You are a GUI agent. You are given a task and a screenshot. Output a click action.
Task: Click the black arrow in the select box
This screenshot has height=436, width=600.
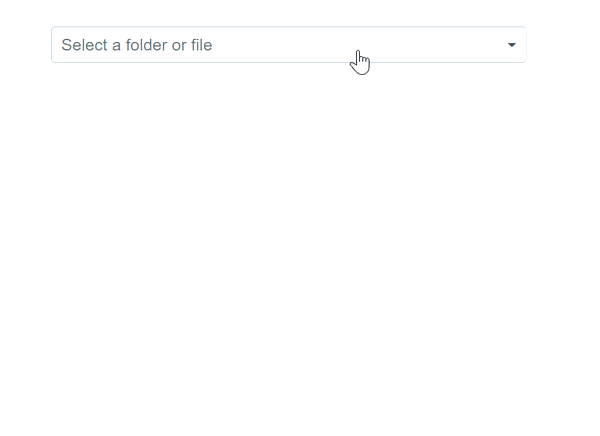click(x=512, y=45)
